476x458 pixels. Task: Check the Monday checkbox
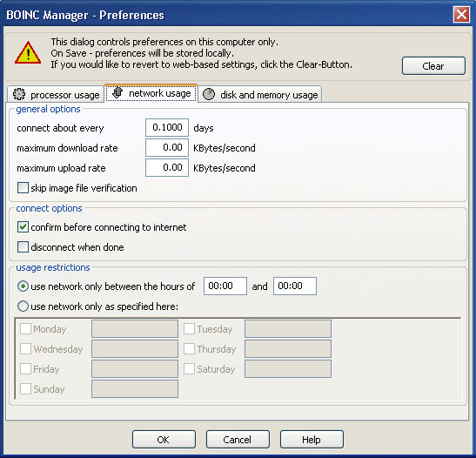pyautogui.click(x=25, y=328)
